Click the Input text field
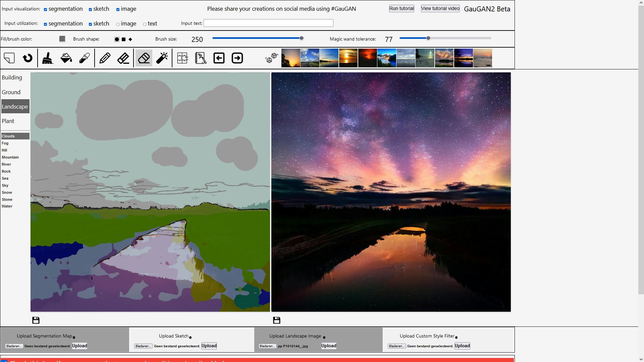Image resolution: width=644 pixels, height=362 pixels. pos(268,23)
